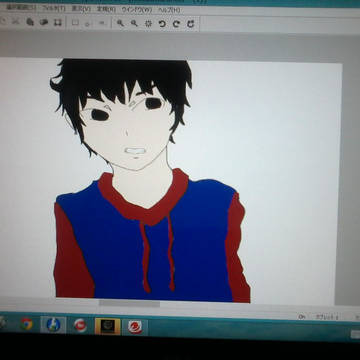This screenshot has width=360, height=360.
Task: Rotate the image counterclockwise with the toolbar icon
Action: [162, 24]
